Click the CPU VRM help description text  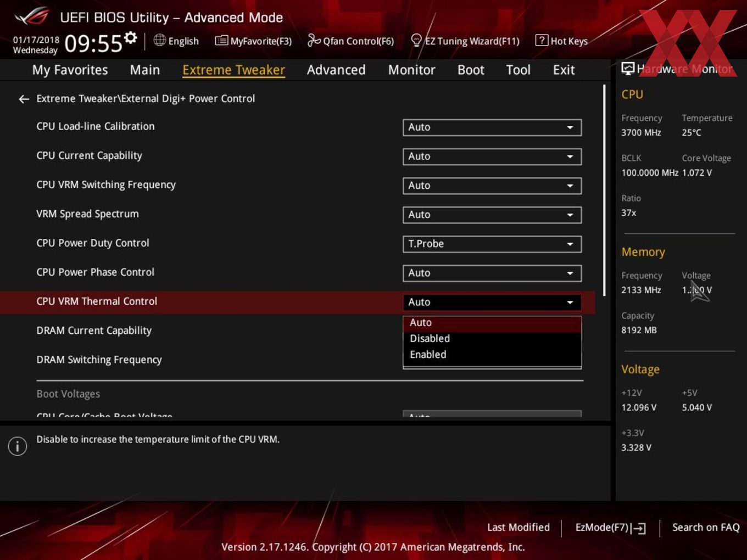coord(158,439)
